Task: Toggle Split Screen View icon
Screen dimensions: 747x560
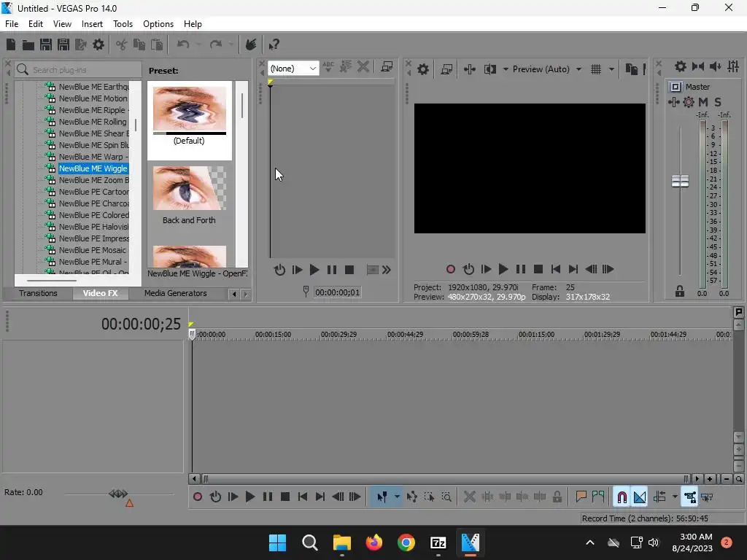Action: (x=490, y=69)
